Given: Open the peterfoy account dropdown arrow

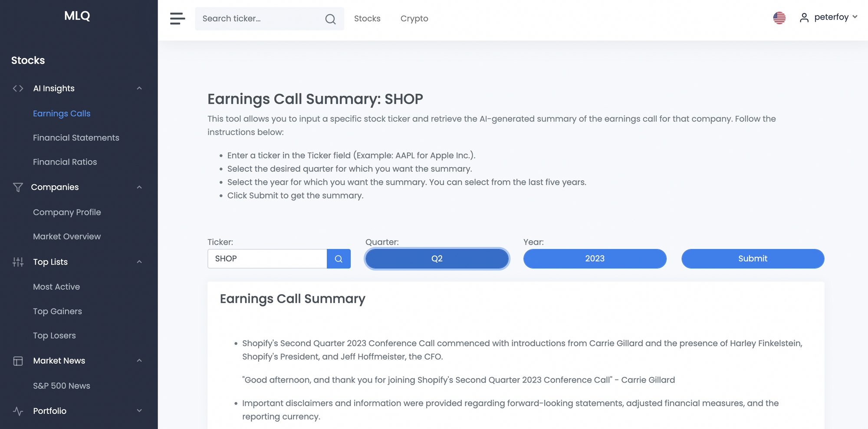Looking at the screenshot, I should tap(855, 17).
